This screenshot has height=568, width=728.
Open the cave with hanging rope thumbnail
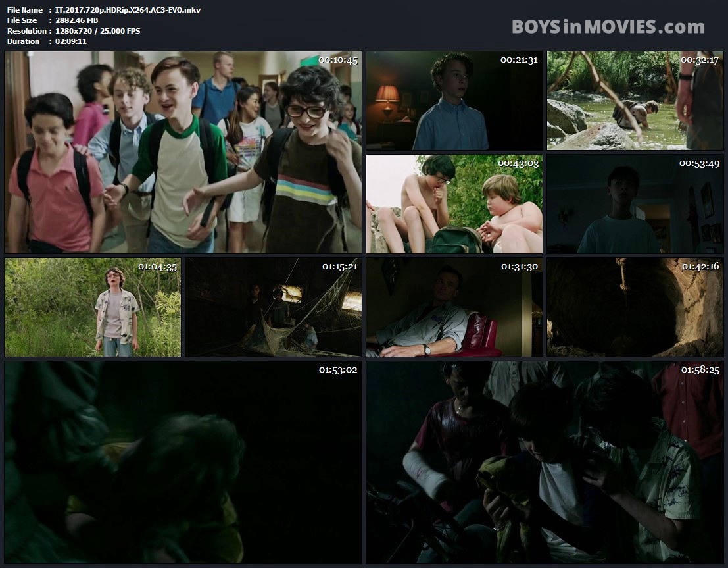[635, 307]
